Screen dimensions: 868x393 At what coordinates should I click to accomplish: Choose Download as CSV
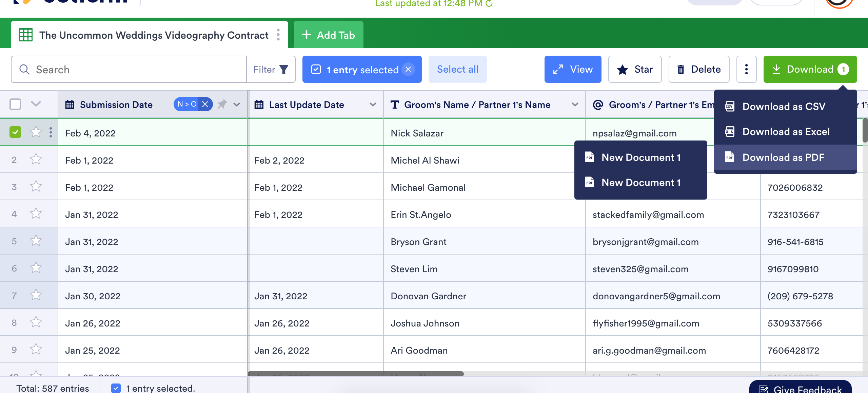point(785,106)
